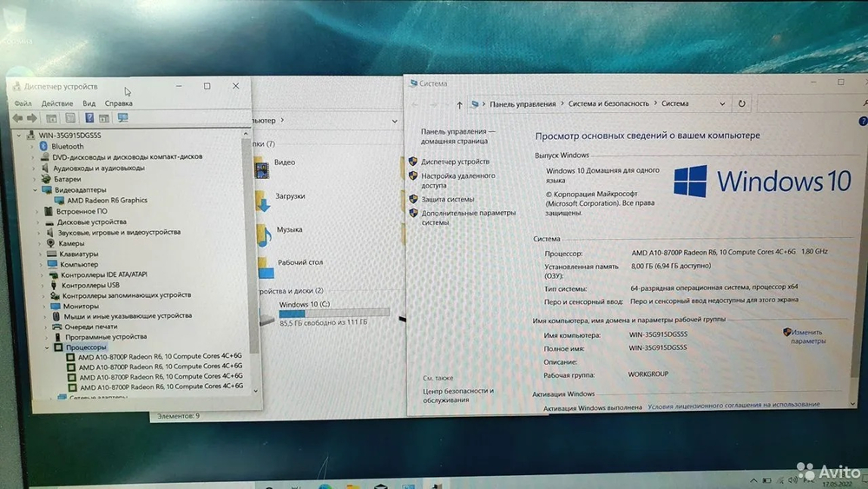Select Очереди печати item
Screen dimensions: 868x489
91,327
